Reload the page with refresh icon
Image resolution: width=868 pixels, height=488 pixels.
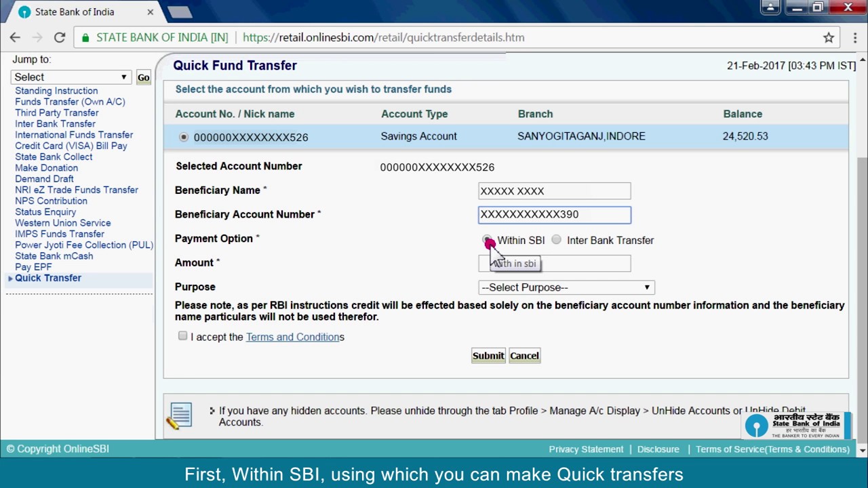(x=60, y=37)
